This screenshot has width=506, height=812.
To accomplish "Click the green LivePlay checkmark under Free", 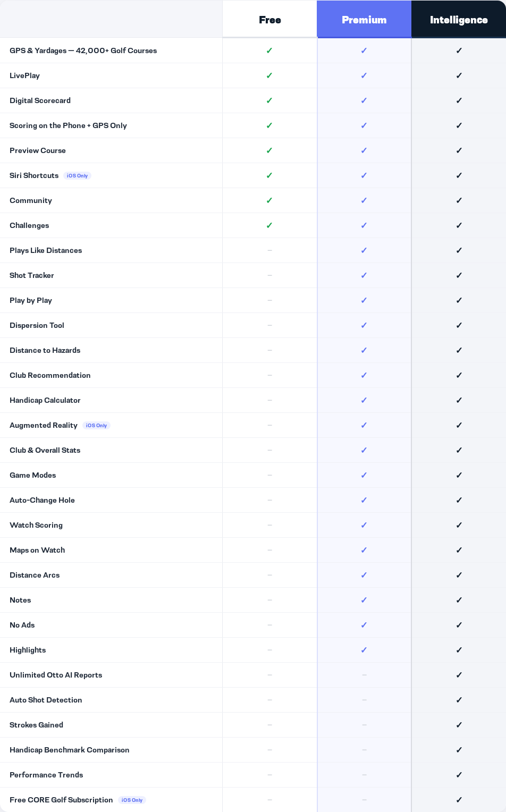I will (269, 75).
